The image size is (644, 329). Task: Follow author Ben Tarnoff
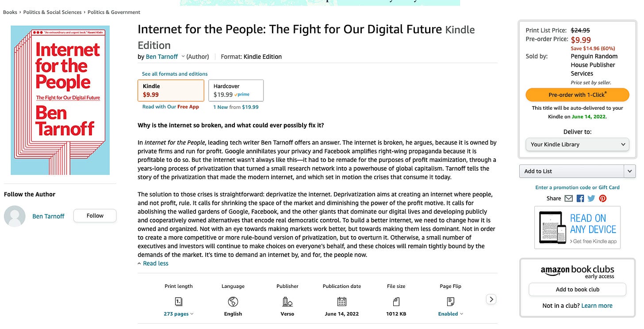click(95, 215)
